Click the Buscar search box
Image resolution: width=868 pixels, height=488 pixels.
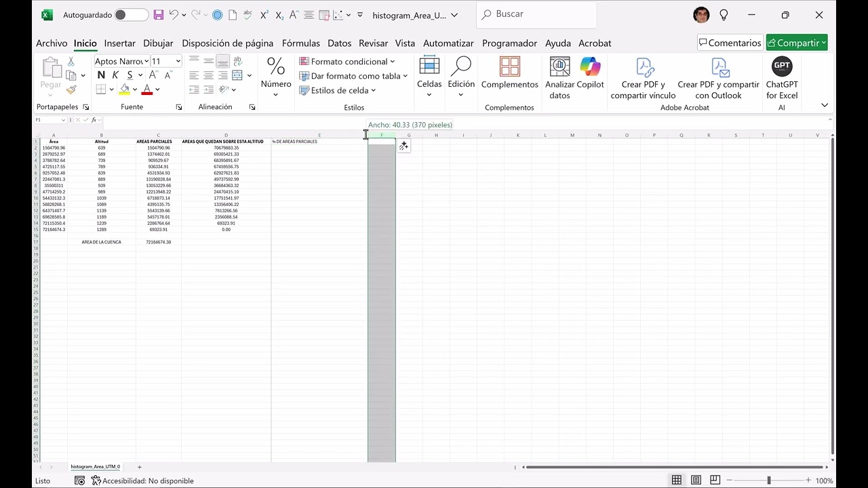tap(537, 14)
